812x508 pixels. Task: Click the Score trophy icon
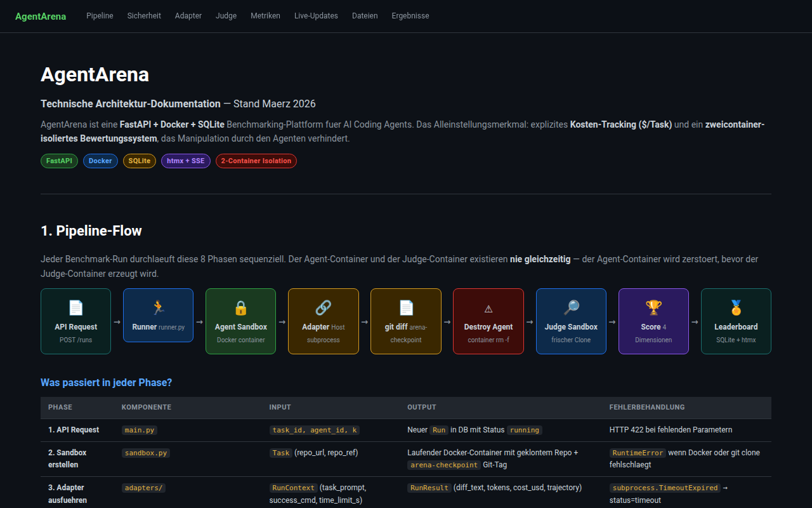point(653,308)
